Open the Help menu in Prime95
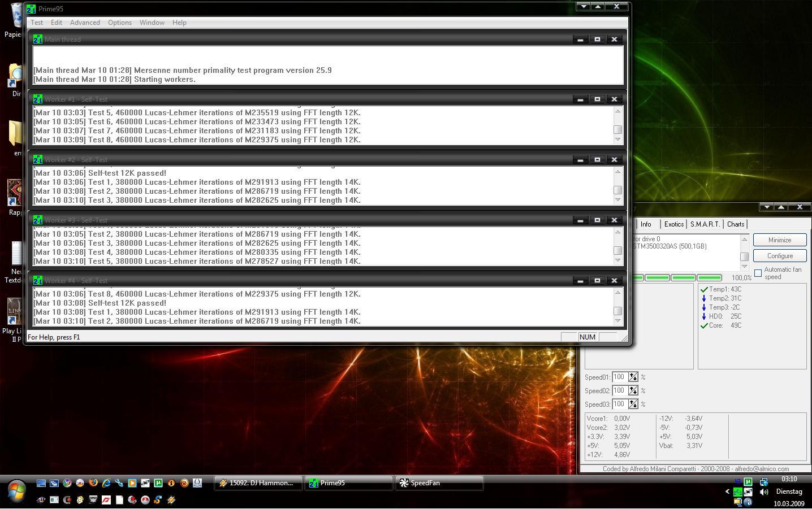 point(179,23)
